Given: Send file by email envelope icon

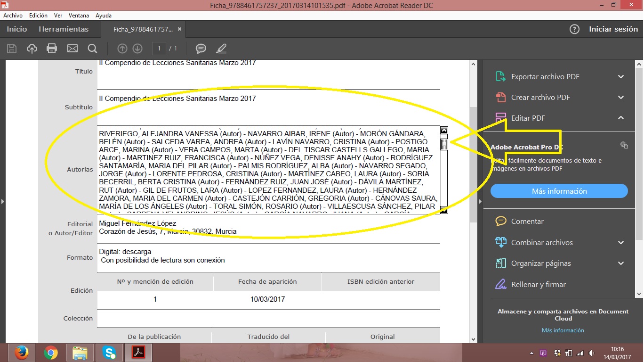Looking at the screenshot, I should 72,49.
